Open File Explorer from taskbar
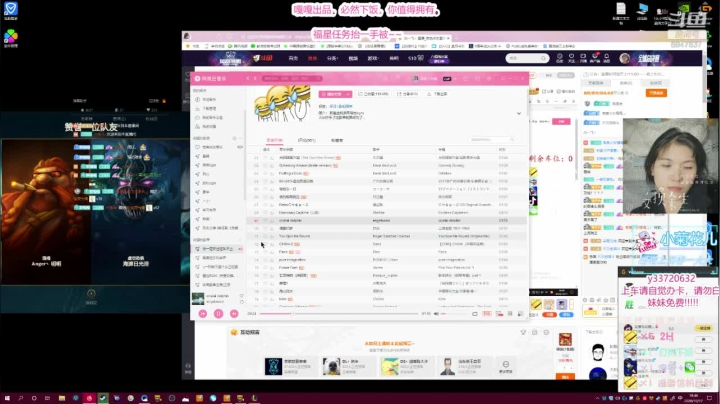720x404 pixels. (62, 398)
